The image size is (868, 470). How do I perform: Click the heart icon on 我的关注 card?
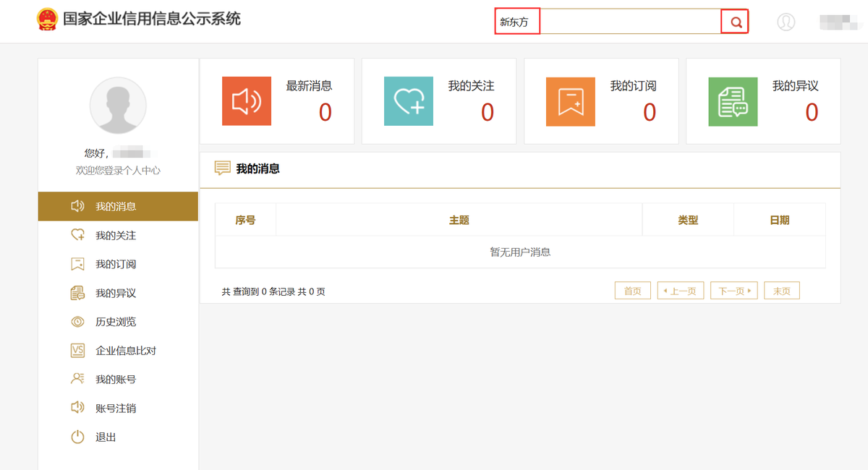(408, 101)
